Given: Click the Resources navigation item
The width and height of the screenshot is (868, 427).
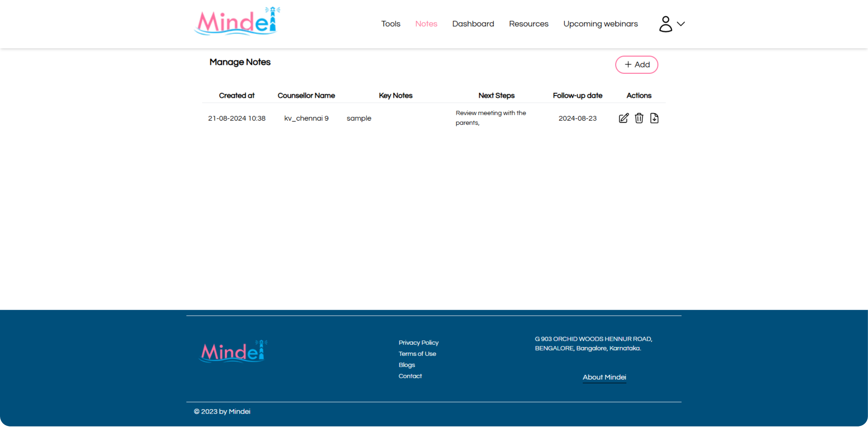Looking at the screenshot, I should point(528,24).
